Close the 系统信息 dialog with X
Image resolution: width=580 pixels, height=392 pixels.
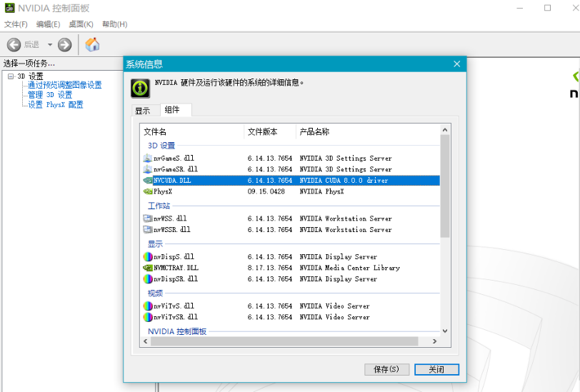457,64
